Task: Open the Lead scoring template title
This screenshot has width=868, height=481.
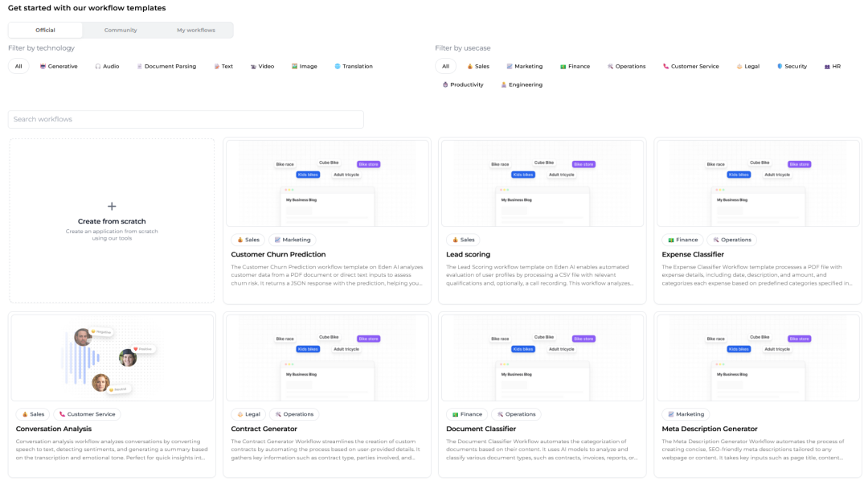Action: pos(469,254)
